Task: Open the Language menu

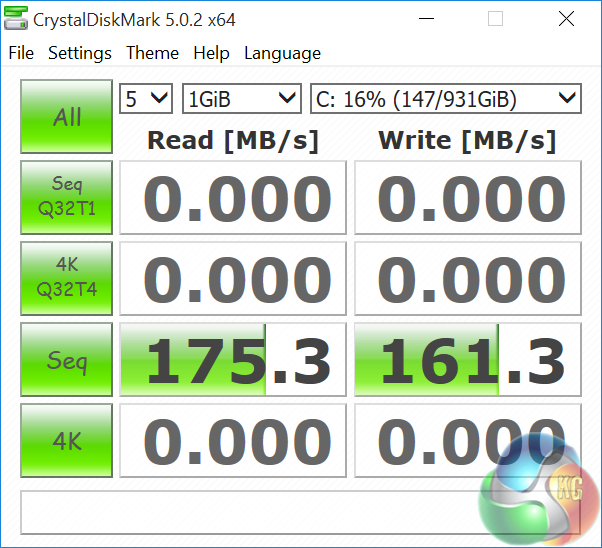Action: (283, 53)
